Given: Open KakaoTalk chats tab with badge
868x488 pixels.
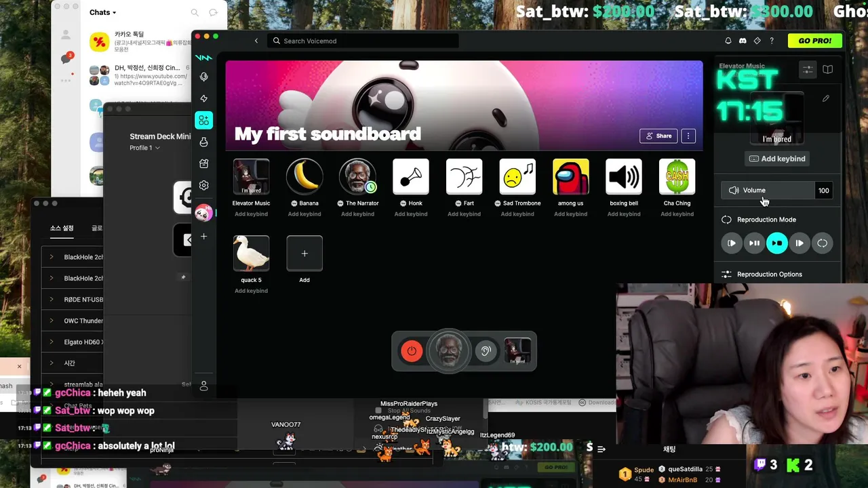Looking at the screenshot, I should pyautogui.click(x=66, y=58).
